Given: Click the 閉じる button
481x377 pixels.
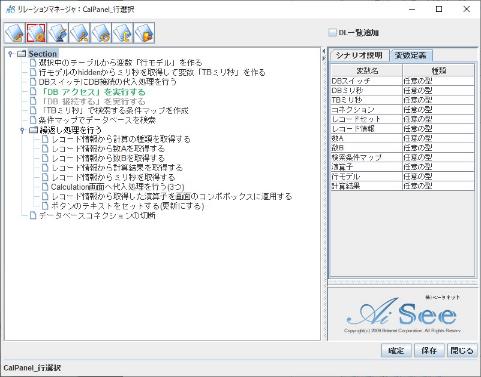Looking at the screenshot, I should click(x=462, y=351).
